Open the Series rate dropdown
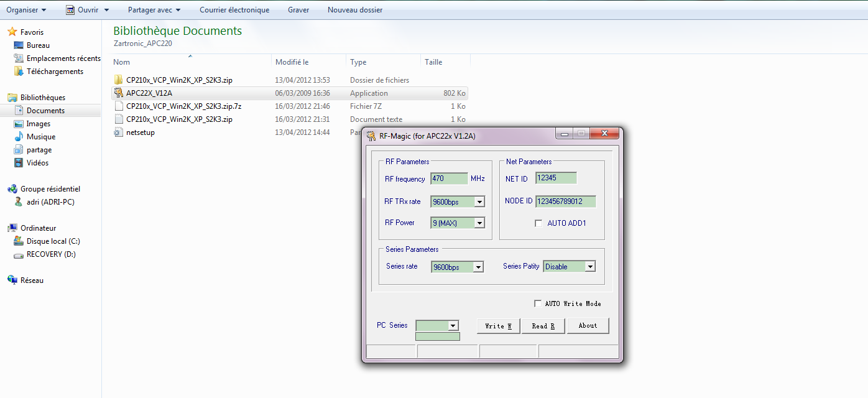Viewport: 868px width, 398px height. [x=478, y=267]
